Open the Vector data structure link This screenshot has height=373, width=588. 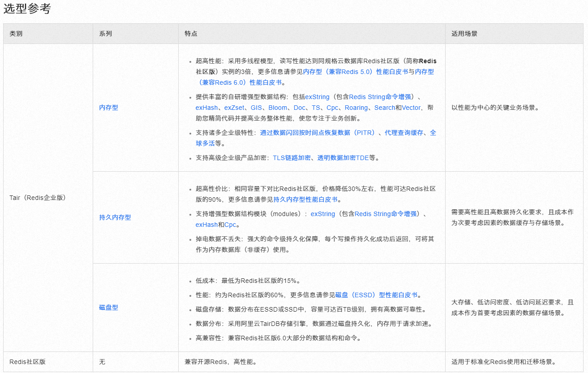(x=412, y=108)
